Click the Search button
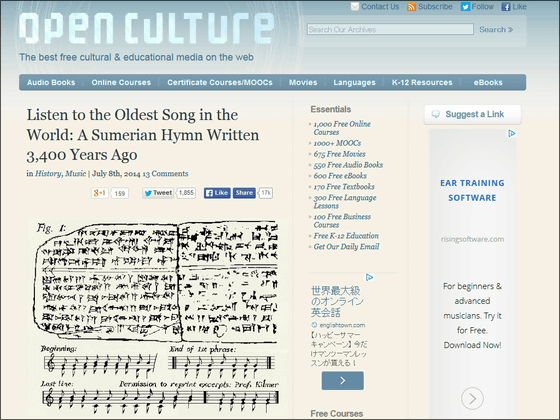The height and width of the screenshot is (420, 560). [496, 30]
